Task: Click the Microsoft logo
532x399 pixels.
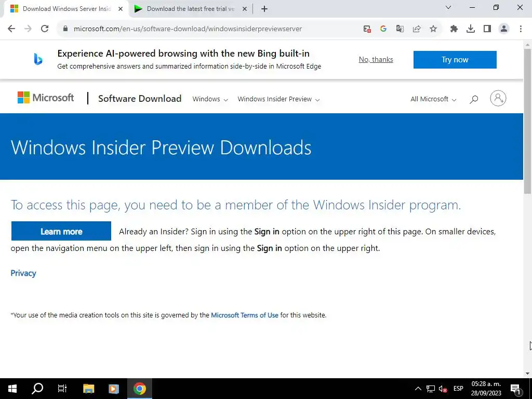Action: point(46,98)
